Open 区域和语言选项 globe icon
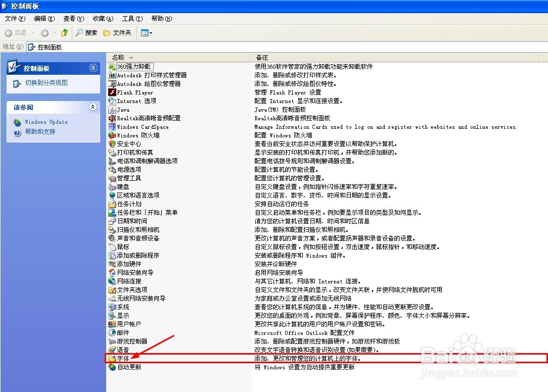 click(x=112, y=195)
